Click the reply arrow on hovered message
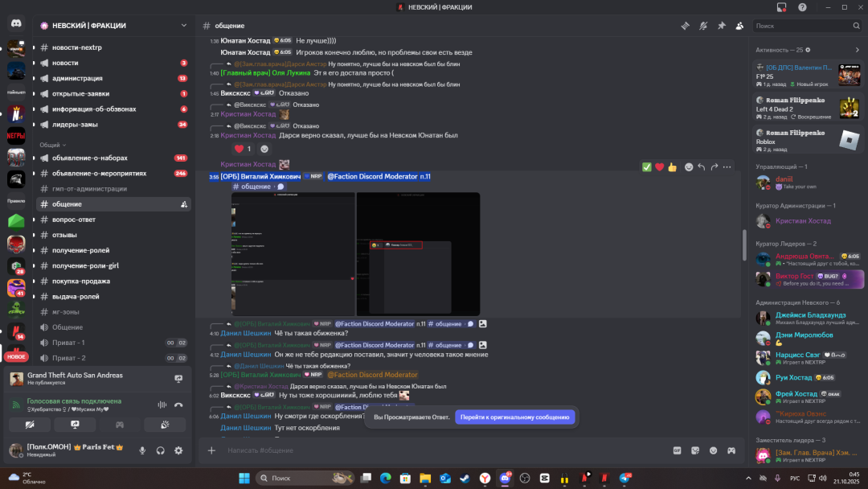The height and width of the screenshot is (489, 868). pos(701,167)
